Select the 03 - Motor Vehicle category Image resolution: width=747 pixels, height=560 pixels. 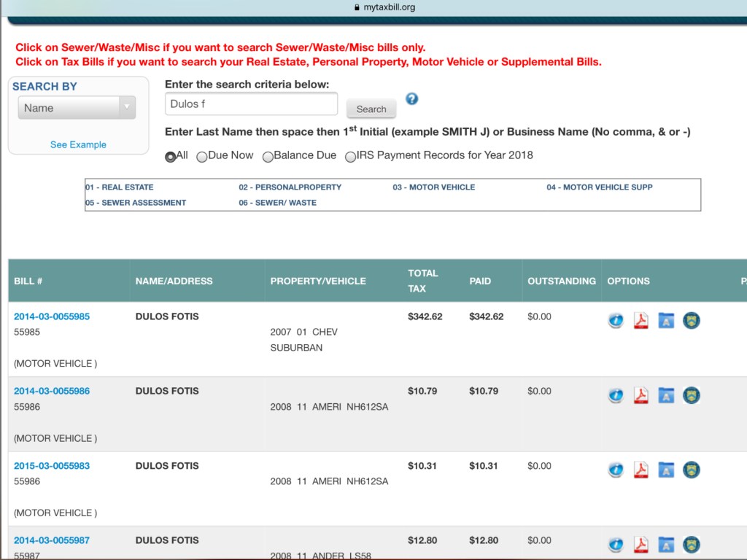click(433, 187)
